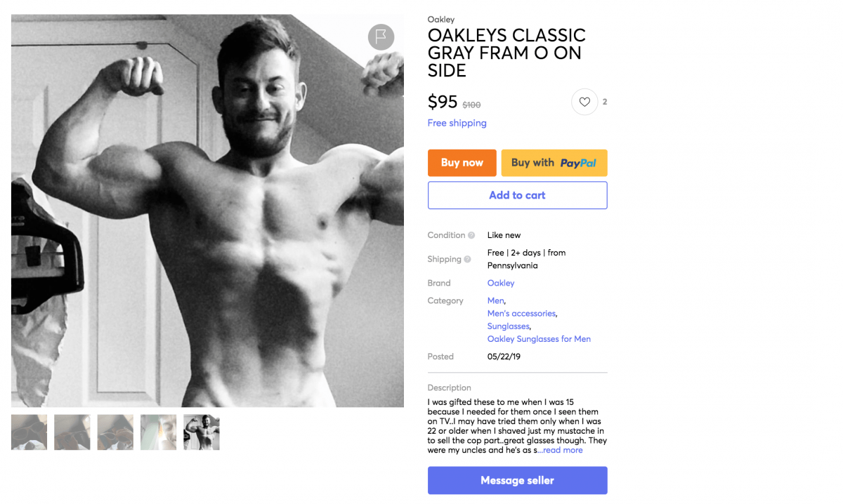Open the Men category link
843x504 pixels.
click(496, 300)
